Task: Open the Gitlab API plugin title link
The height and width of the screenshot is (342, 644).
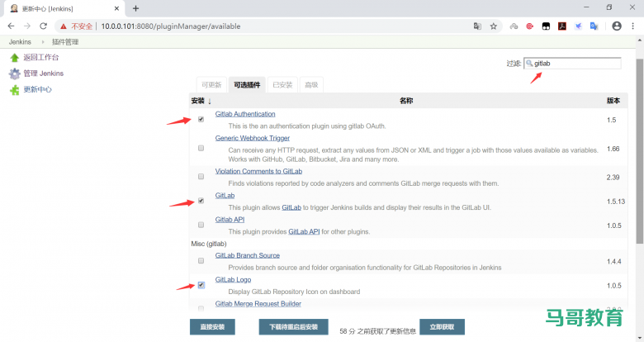Action: tap(230, 220)
